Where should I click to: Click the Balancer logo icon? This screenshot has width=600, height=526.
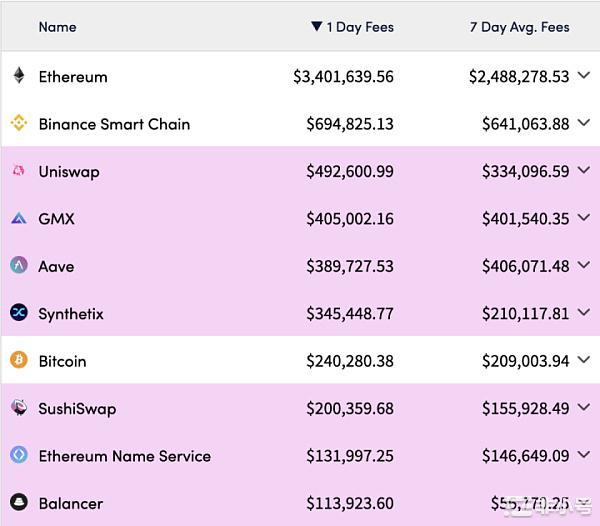pyautogui.click(x=18, y=503)
